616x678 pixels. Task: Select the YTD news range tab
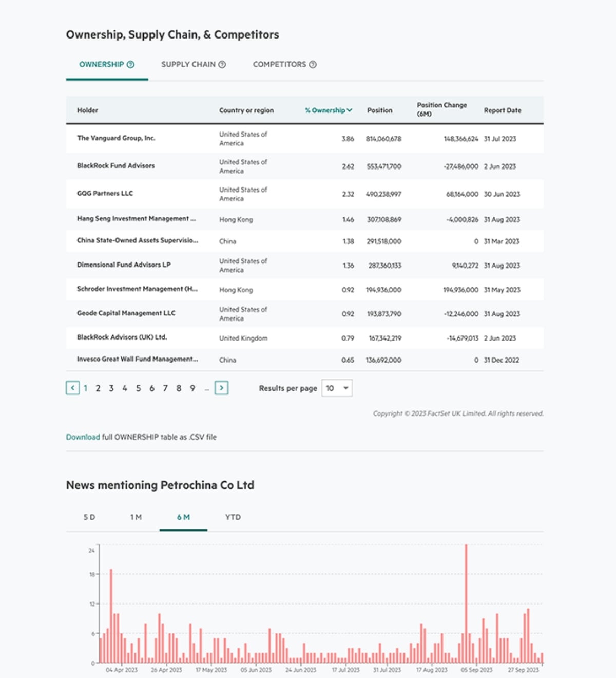click(x=233, y=517)
